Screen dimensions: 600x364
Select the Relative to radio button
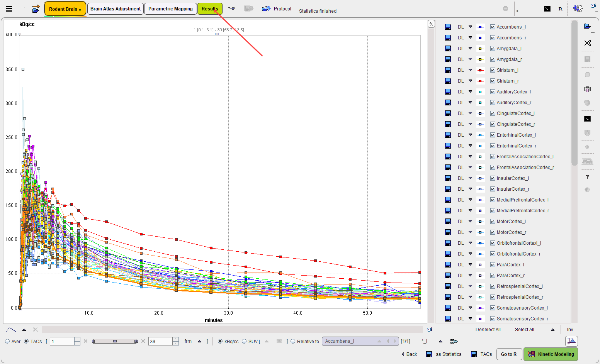(x=293, y=341)
